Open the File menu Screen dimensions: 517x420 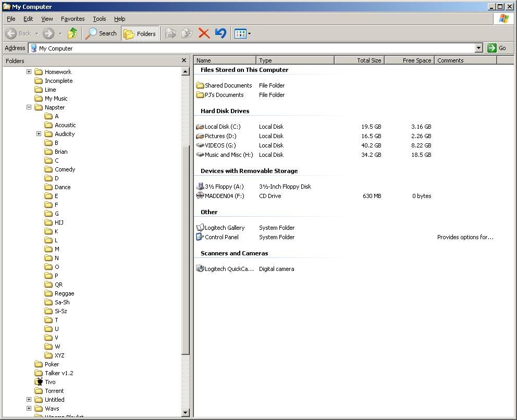pyautogui.click(x=11, y=19)
